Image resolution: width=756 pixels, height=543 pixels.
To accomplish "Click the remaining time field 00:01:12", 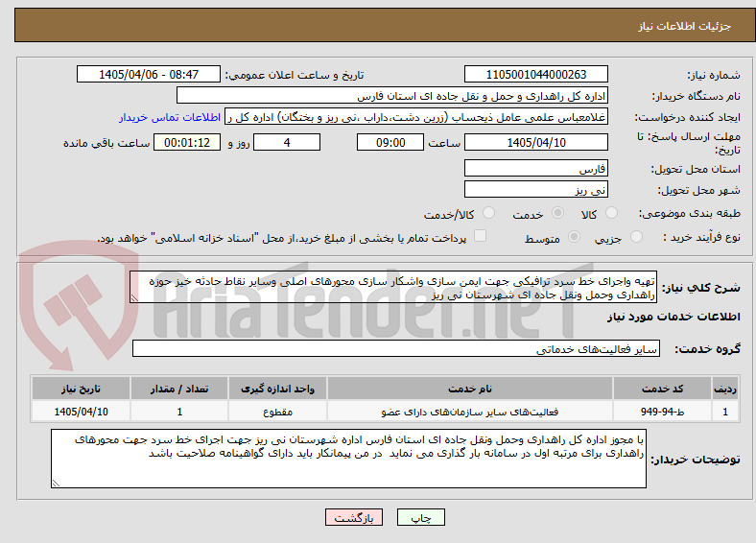I will point(187,142).
